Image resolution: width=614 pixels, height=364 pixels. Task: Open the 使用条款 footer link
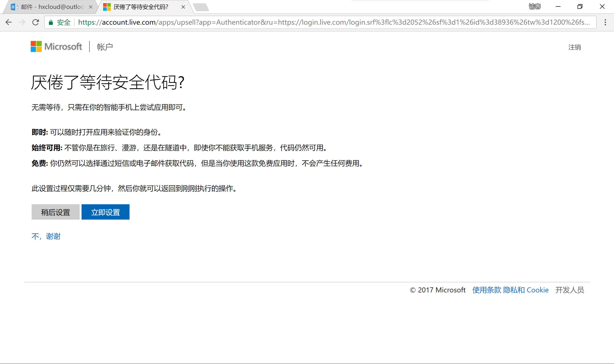487,290
